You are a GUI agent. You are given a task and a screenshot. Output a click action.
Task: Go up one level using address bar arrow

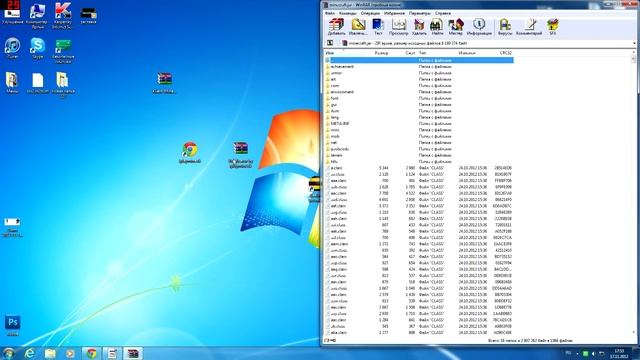coord(330,43)
